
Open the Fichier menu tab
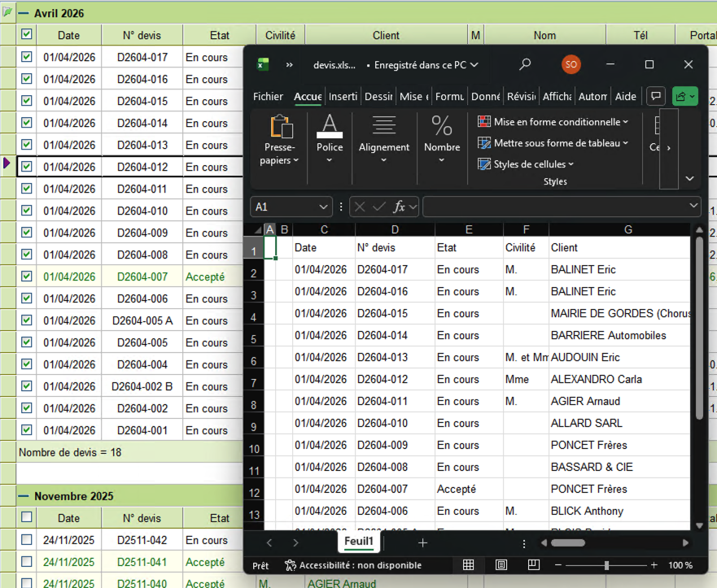[268, 96]
